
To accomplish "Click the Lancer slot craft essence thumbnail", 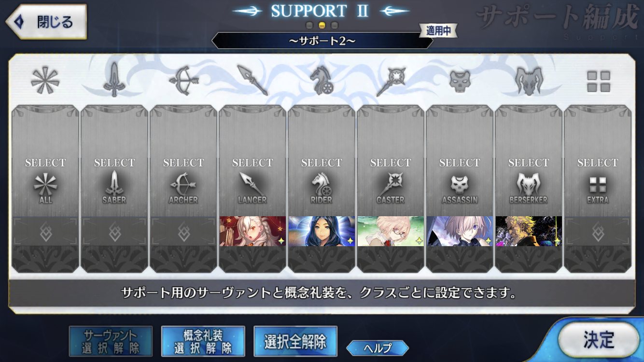I will [x=252, y=231].
